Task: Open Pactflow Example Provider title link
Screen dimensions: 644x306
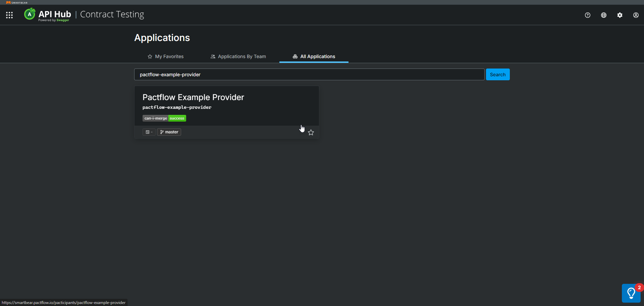Action: [193, 97]
